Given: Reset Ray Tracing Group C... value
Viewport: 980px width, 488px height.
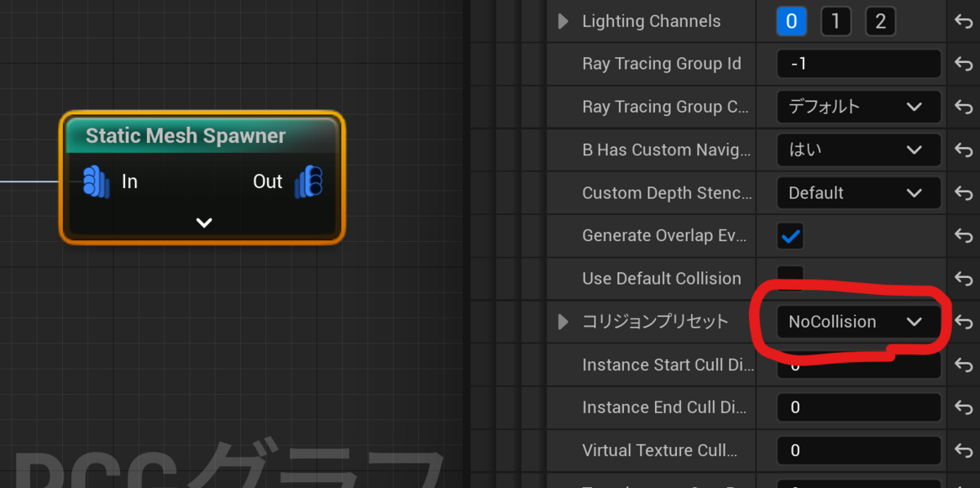Looking at the screenshot, I should [963, 108].
